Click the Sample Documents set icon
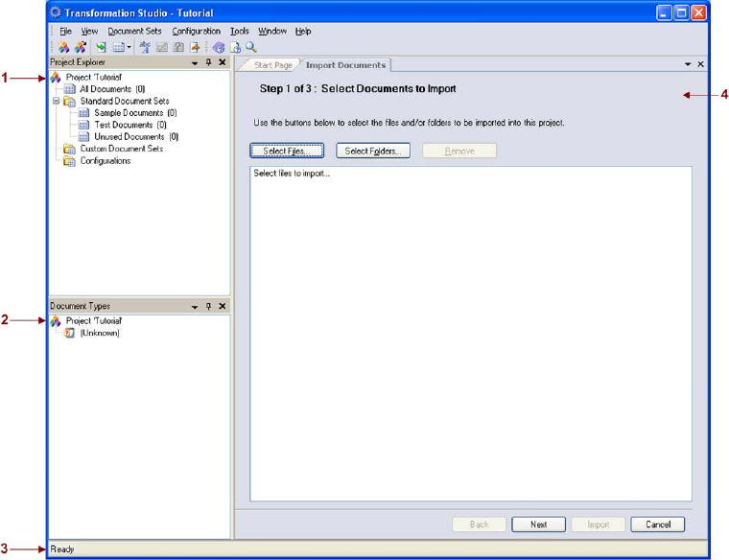This screenshot has height=560, width=729. 83,113
